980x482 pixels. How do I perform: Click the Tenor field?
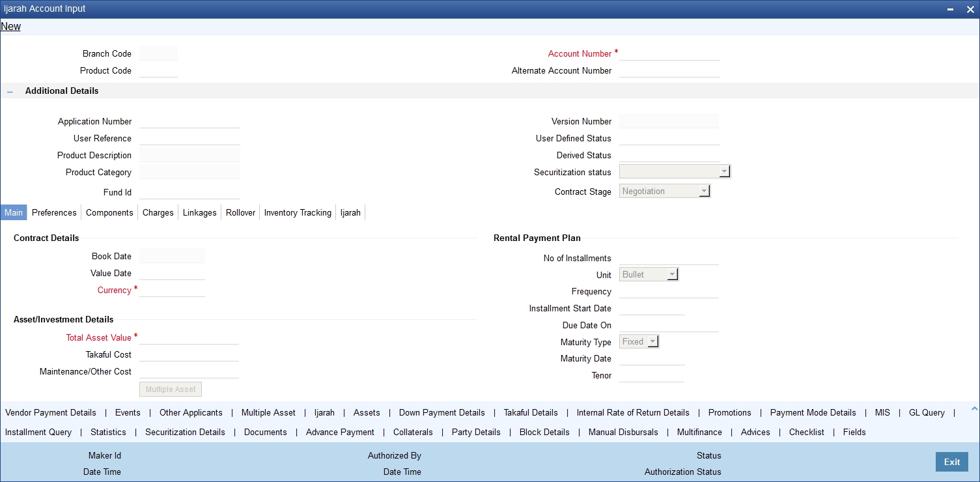coord(652,376)
